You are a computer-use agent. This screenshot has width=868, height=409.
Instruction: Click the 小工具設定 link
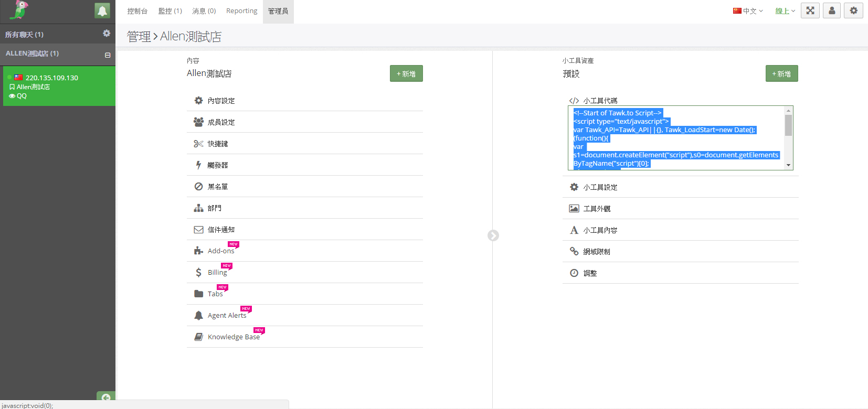(600, 187)
